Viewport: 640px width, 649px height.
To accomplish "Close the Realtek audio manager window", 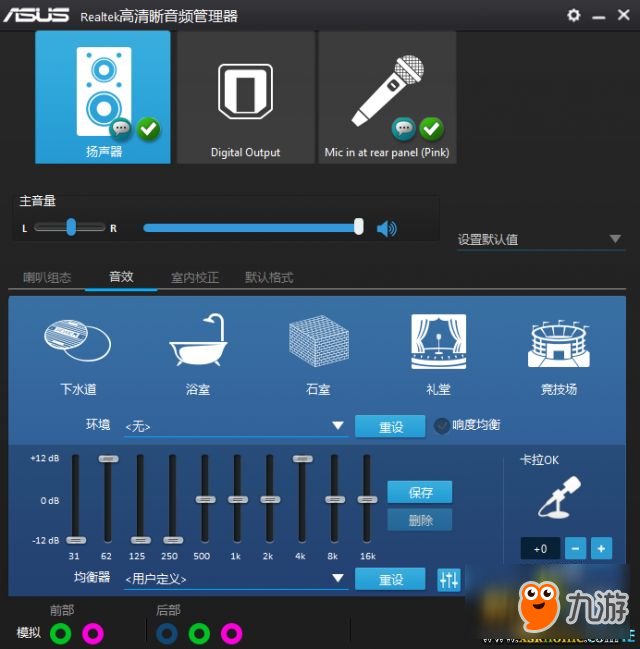I will tap(623, 15).
